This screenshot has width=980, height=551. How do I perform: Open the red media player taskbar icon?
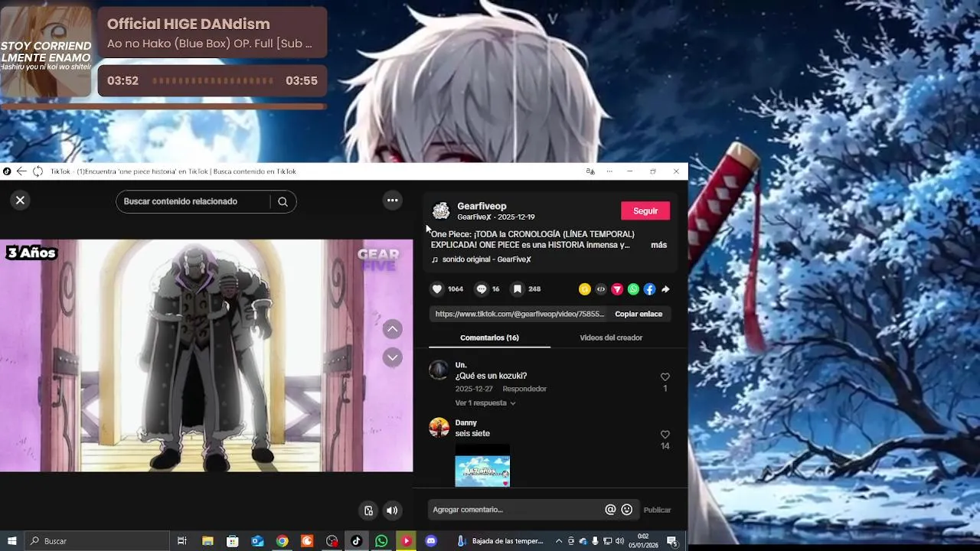(407, 541)
